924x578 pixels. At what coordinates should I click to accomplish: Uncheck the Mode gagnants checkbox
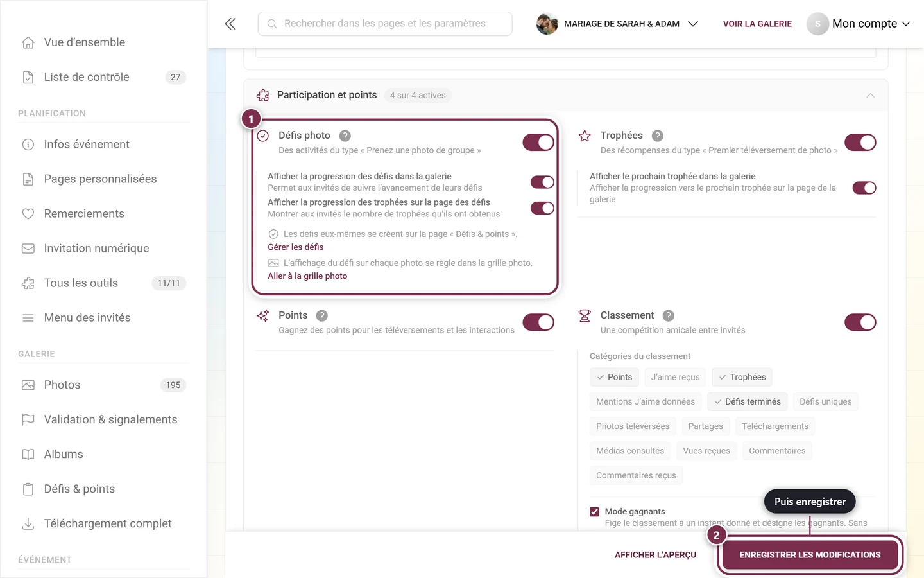(594, 512)
